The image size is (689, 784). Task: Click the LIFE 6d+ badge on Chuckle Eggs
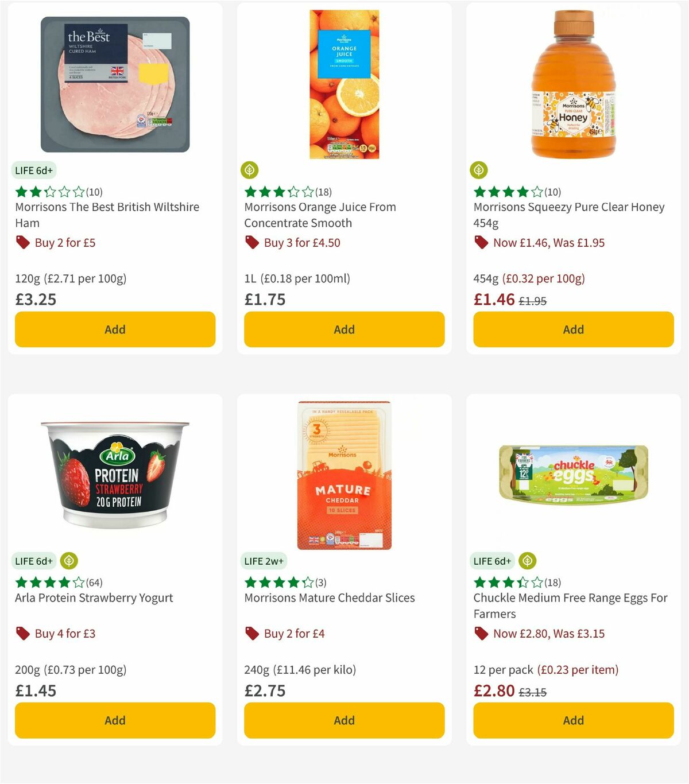[492, 561]
